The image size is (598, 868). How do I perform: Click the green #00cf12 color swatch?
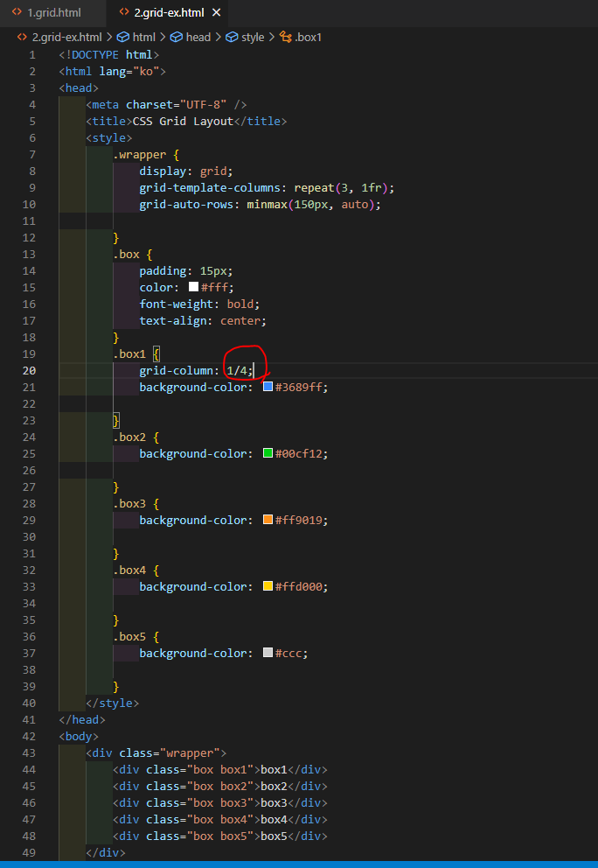click(x=268, y=453)
